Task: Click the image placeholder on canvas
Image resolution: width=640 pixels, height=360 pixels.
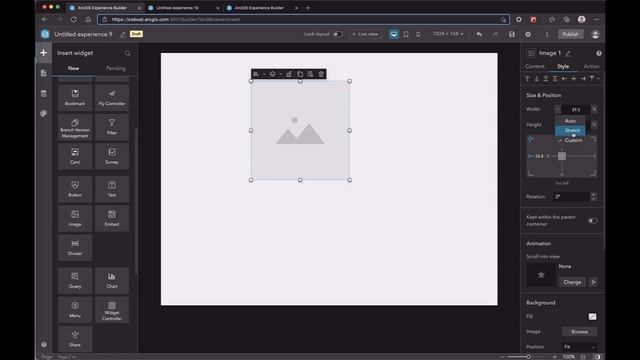Action: pyautogui.click(x=300, y=131)
